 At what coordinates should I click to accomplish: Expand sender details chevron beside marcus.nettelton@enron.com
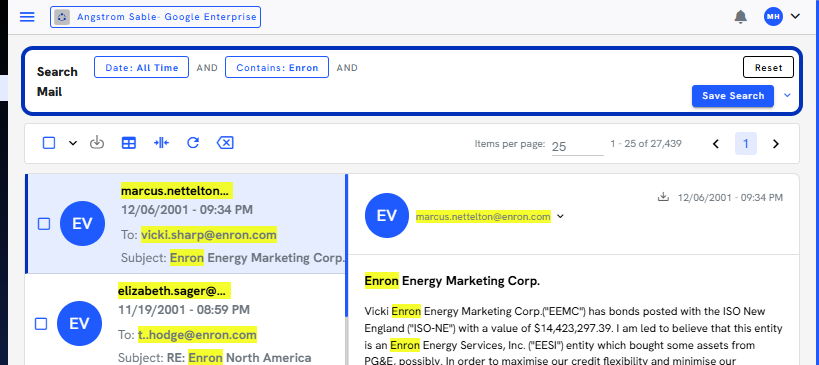click(560, 216)
